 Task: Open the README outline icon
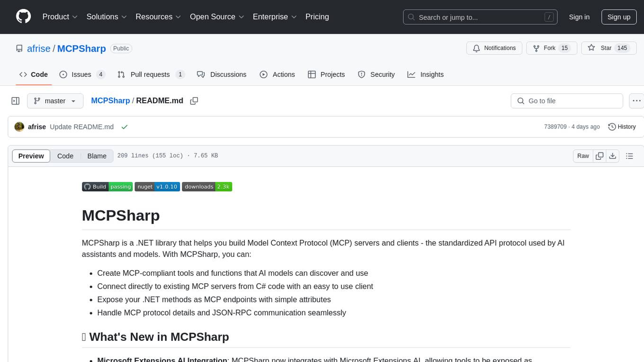click(x=630, y=156)
